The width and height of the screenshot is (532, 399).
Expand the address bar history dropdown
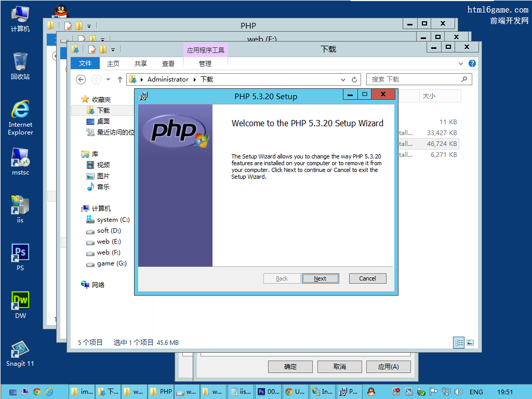click(343, 79)
